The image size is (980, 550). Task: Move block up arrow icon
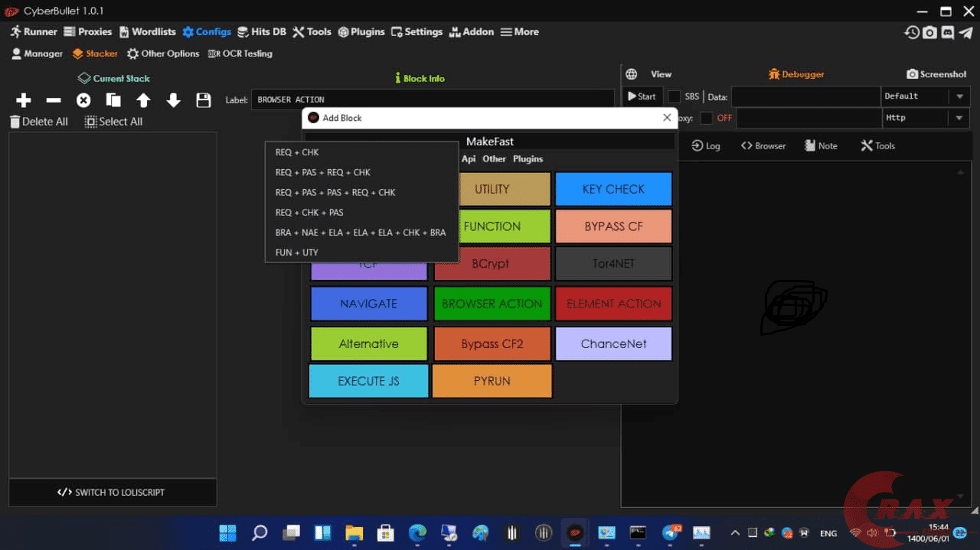click(x=143, y=100)
